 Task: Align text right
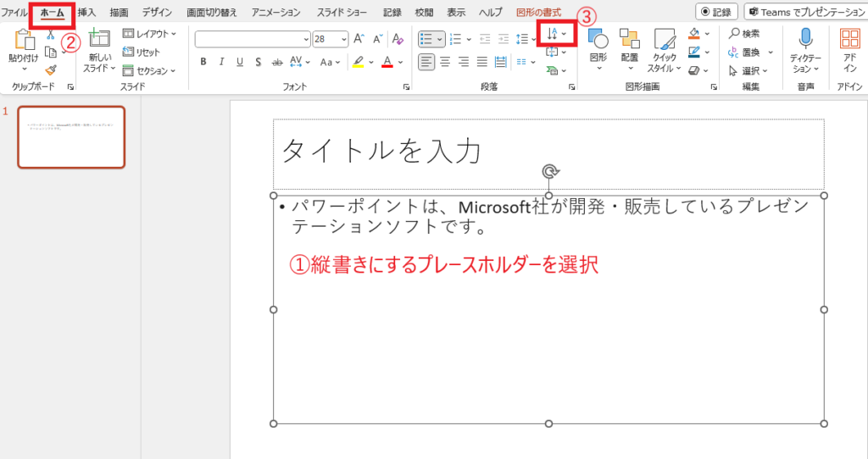[464, 62]
